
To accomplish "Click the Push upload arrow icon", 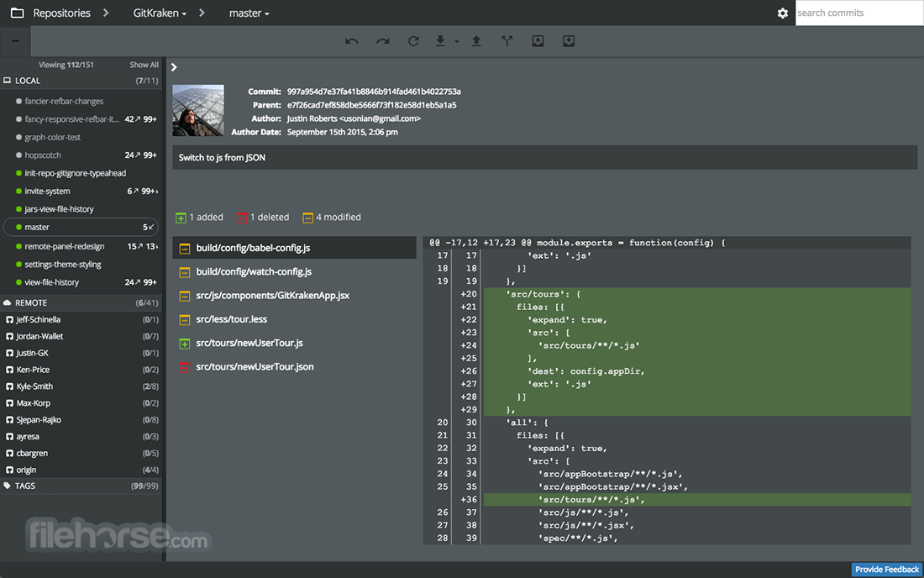I will (x=476, y=40).
